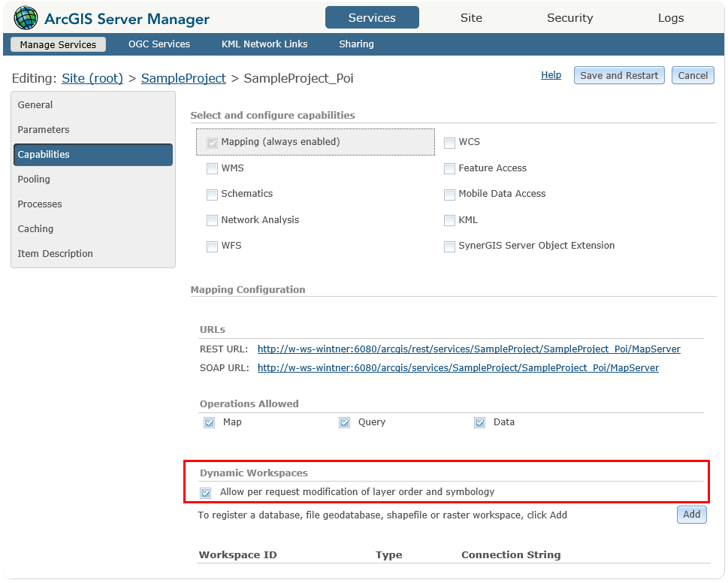
Task: Open the OGC Services tab
Action: click(x=159, y=44)
